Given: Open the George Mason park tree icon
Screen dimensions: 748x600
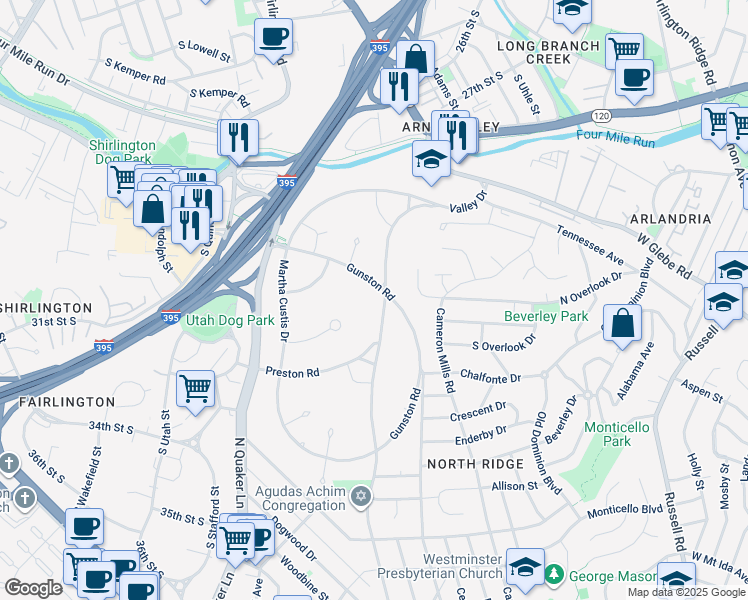Looking at the screenshot, I should (x=554, y=574).
